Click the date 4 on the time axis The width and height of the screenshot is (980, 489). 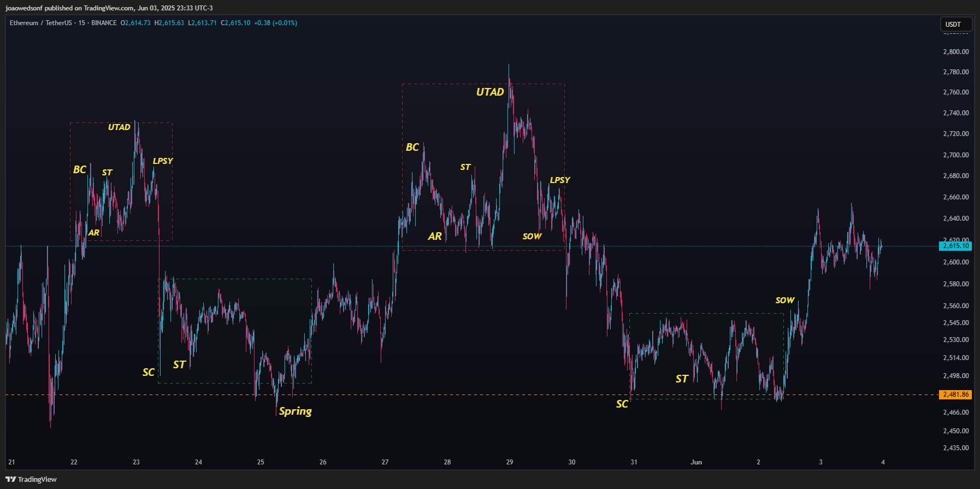[x=883, y=462]
